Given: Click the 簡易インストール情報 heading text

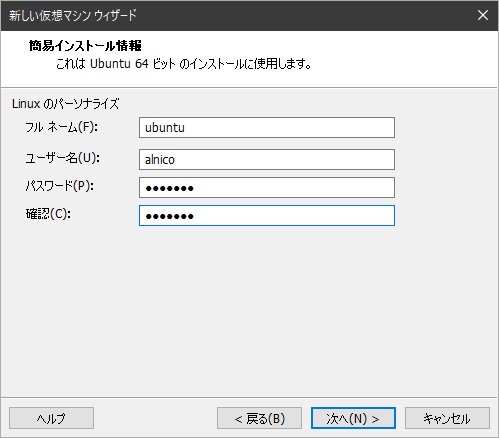Looking at the screenshot, I should point(85,46).
